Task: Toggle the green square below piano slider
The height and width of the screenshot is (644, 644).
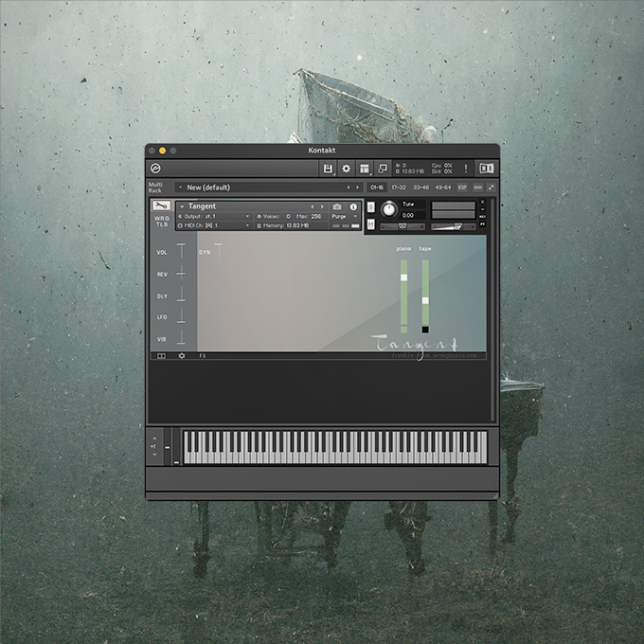Action: pos(403,330)
